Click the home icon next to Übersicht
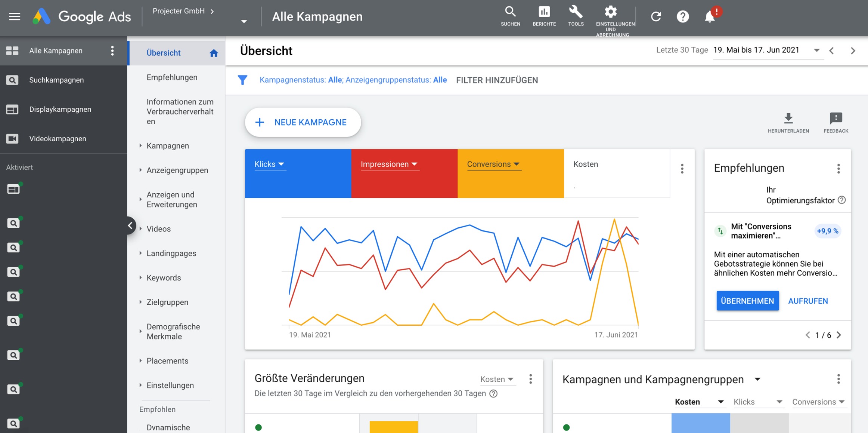The height and width of the screenshot is (433, 868). point(214,53)
